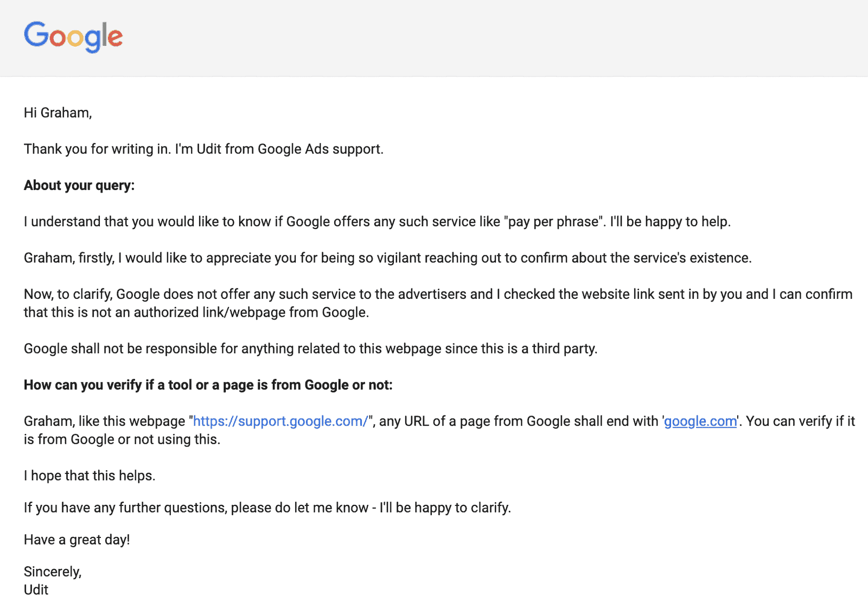Click the 'About your query:' bold heading
The image size is (868, 602).
tap(79, 185)
